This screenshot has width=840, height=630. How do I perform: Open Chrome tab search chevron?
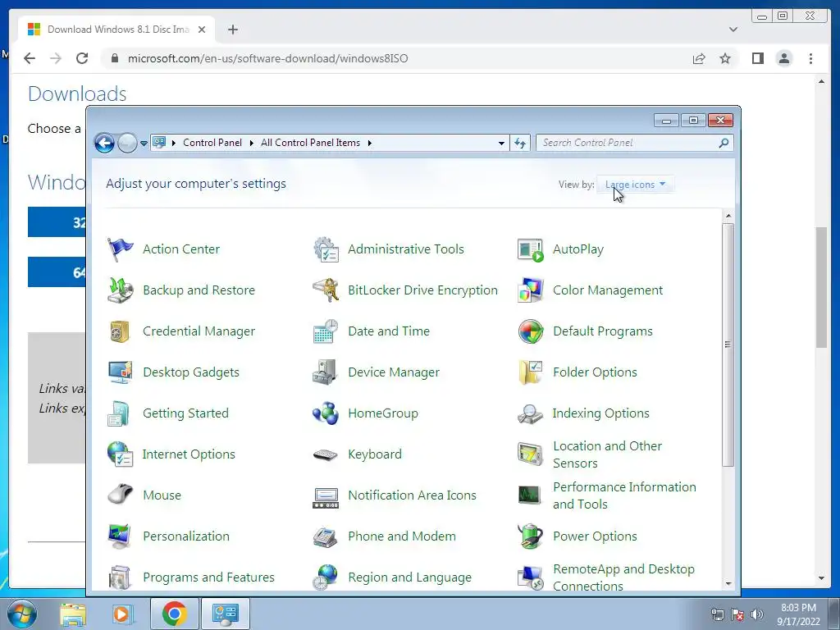[733, 30]
